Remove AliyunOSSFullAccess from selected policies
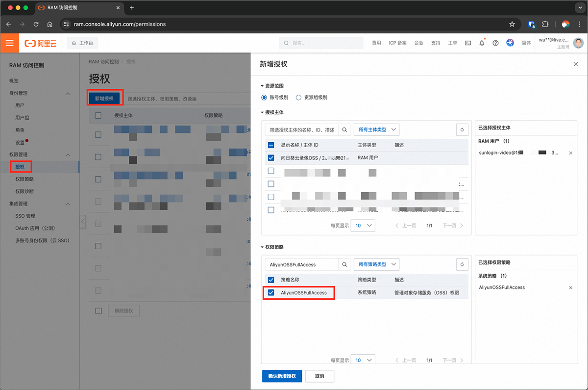588x390 pixels. (x=570, y=287)
